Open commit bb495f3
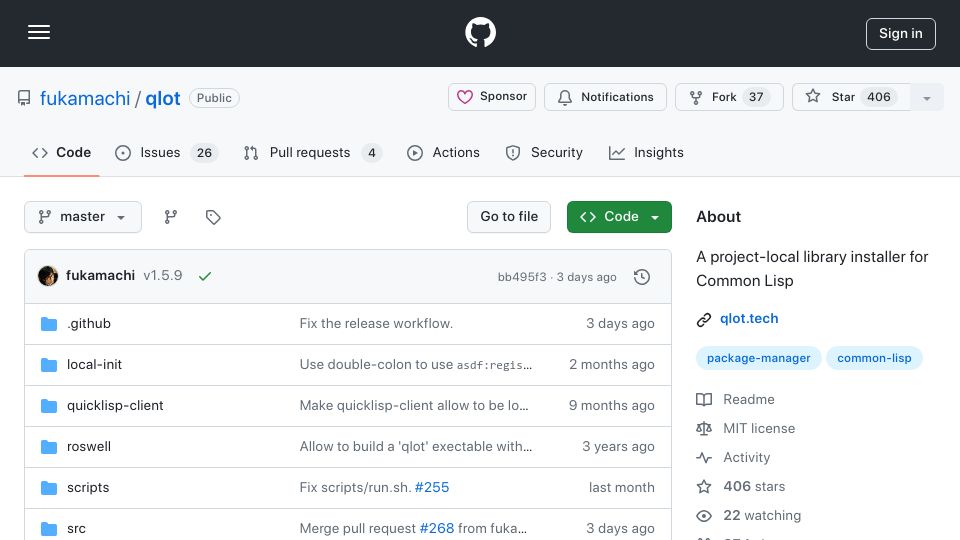 tap(522, 277)
